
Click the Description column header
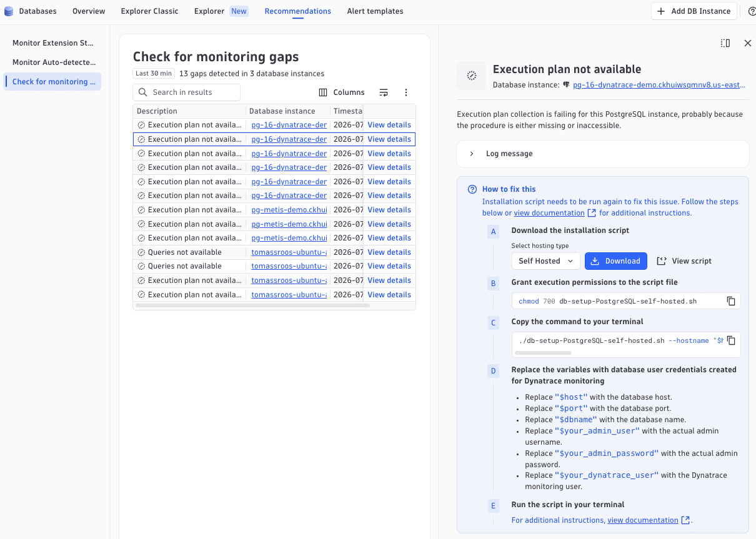pyautogui.click(x=189, y=111)
